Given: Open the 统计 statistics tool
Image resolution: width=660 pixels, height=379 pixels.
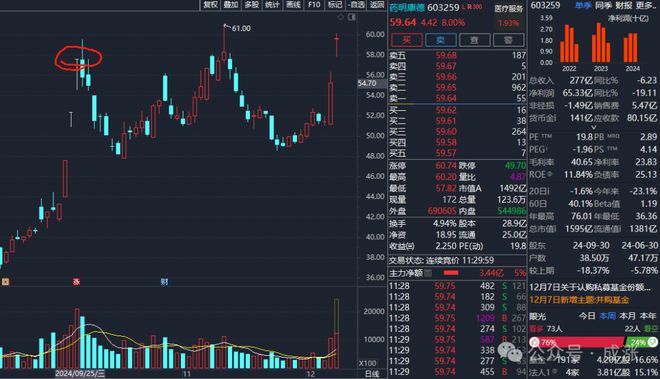Looking at the screenshot, I should (x=272, y=5).
